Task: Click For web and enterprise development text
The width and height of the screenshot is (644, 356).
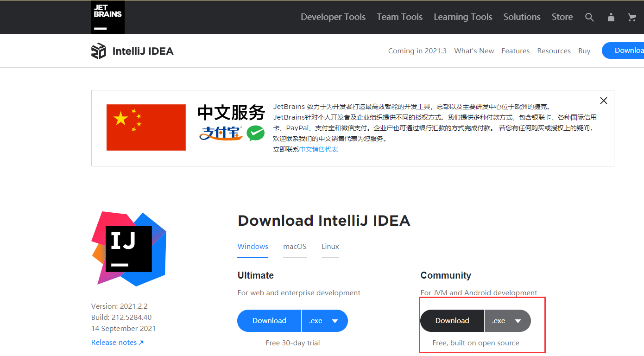Action: click(x=299, y=293)
